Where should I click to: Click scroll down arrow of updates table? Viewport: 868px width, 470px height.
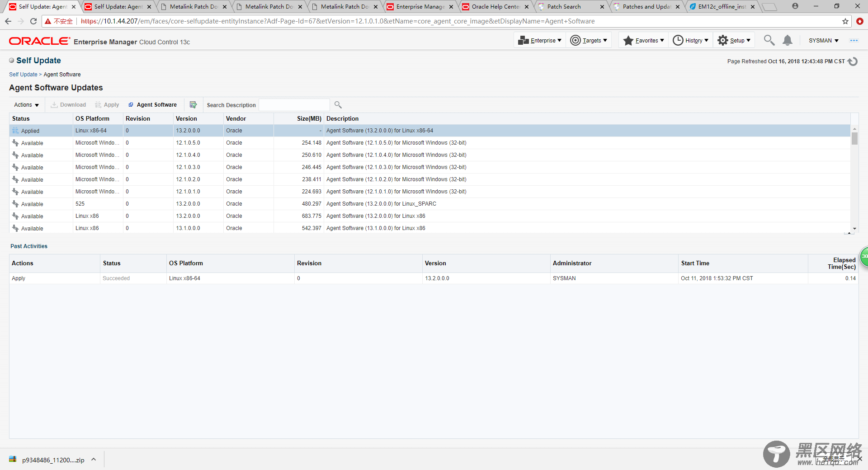(854, 229)
